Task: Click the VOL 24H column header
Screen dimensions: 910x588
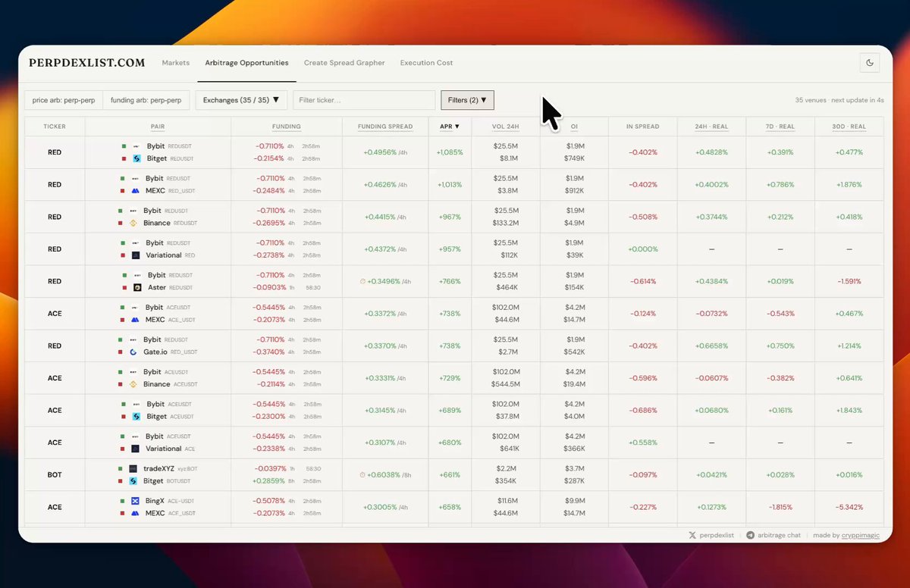Action: tap(506, 127)
